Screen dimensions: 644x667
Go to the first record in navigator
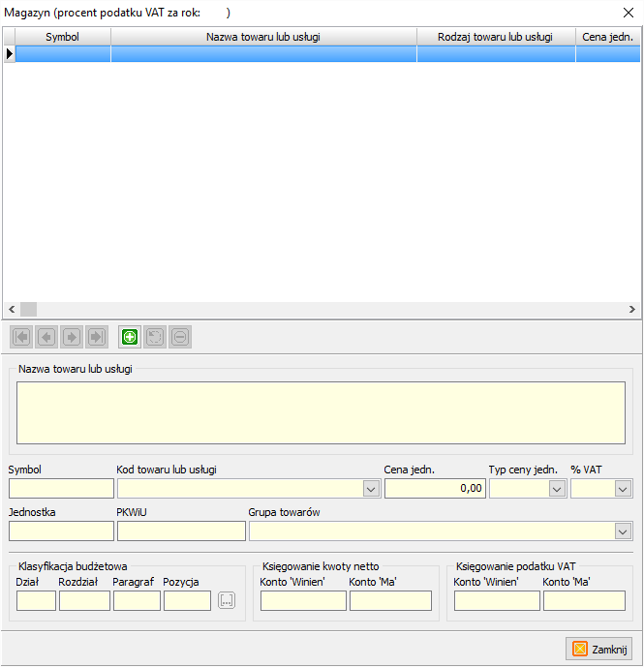(x=21, y=337)
